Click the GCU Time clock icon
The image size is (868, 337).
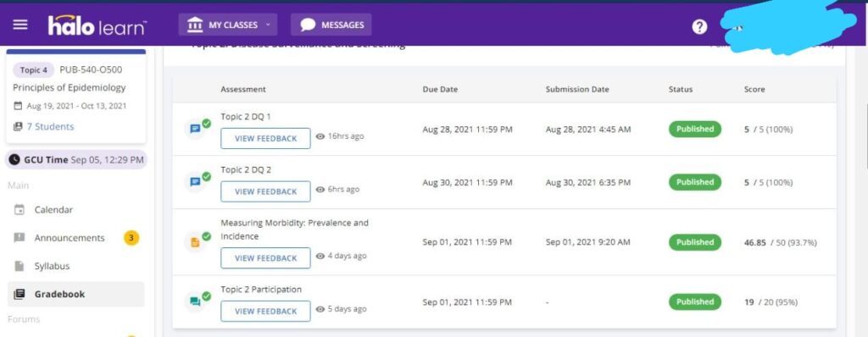(x=15, y=159)
